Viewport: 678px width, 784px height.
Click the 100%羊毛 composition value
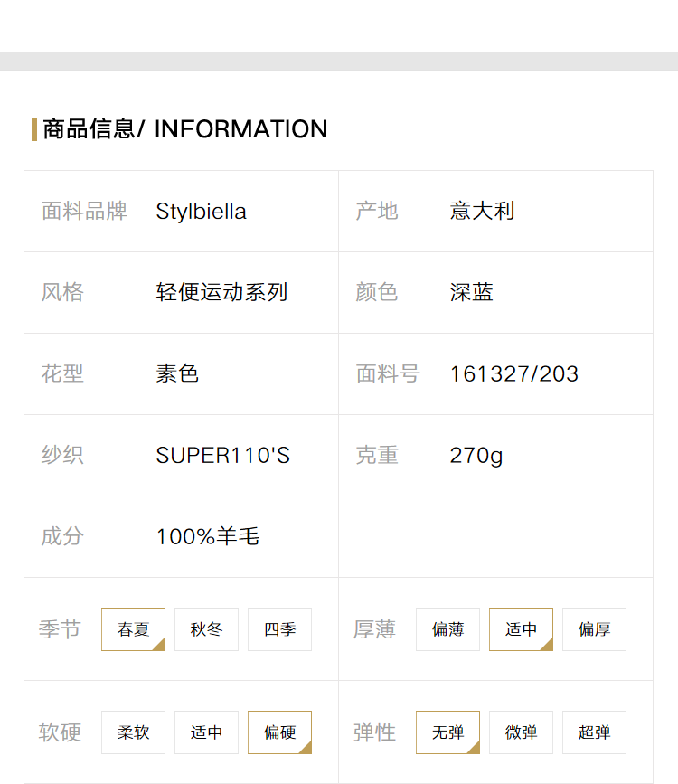[208, 536]
